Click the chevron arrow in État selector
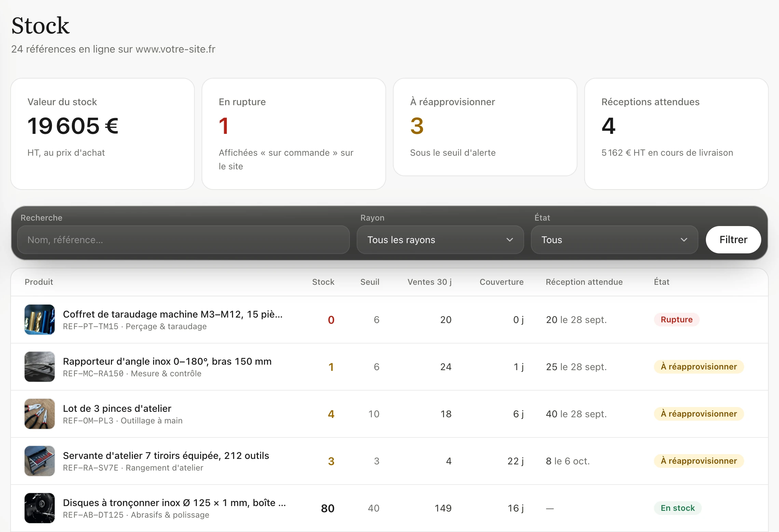The width and height of the screenshot is (779, 532). (x=684, y=240)
